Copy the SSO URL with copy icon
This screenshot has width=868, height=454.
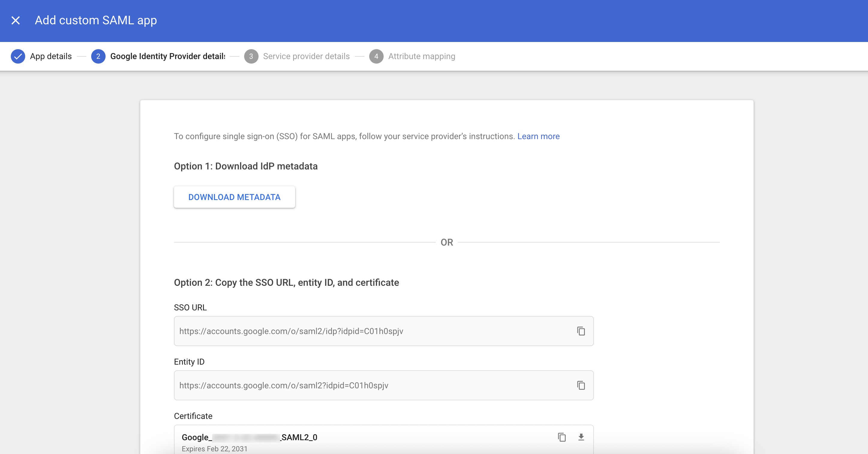coord(581,331)
